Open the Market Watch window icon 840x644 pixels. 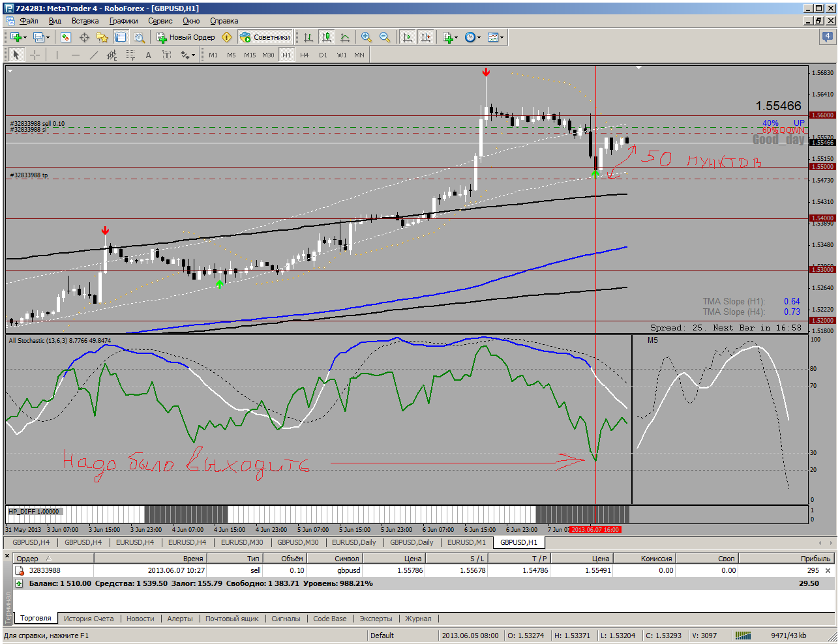click(x=66, y=37)
